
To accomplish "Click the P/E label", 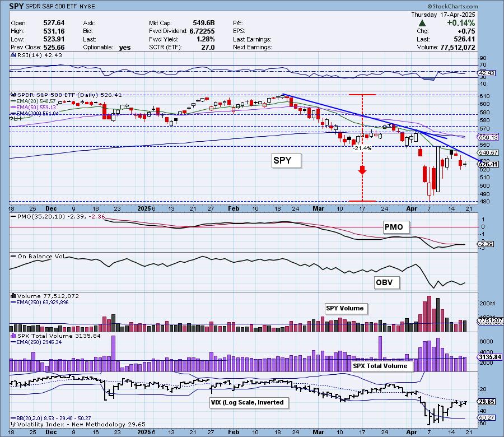I will pyautogui.click(x=238, y=23).
